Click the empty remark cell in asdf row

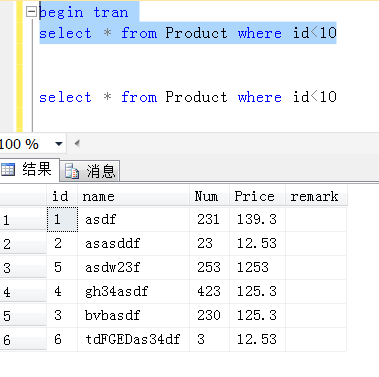point(316,219)
